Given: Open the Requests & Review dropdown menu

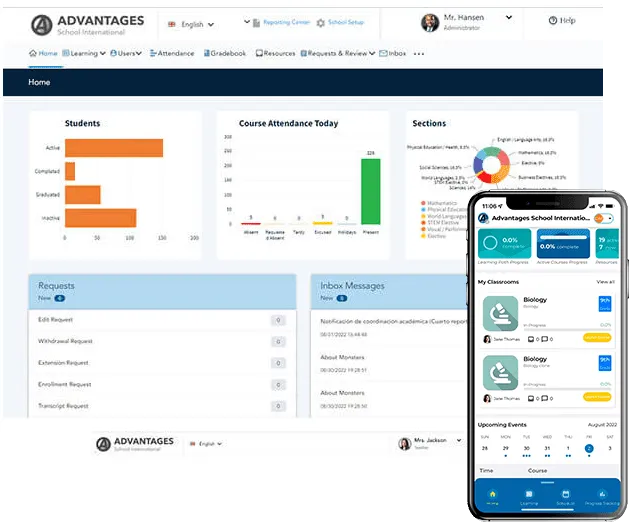Looking at the screenshot, I should [337, 54].
